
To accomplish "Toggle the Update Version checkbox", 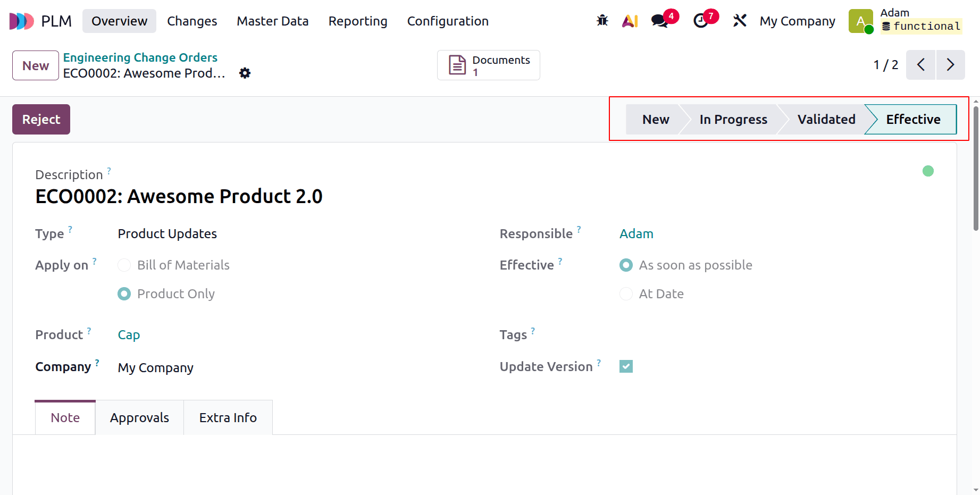I will [626, 366].
